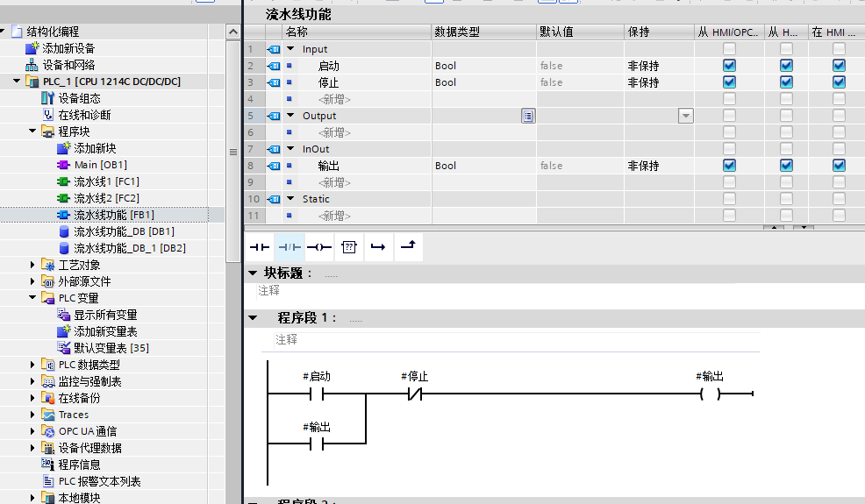Open 显示所有变量 under PLC 变量

pos(104,315)
